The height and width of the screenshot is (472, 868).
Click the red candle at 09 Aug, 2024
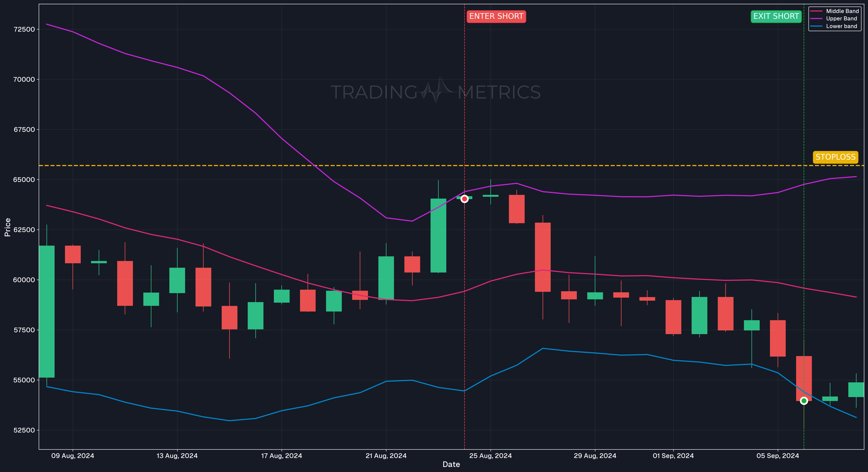[x=73, y=255]
